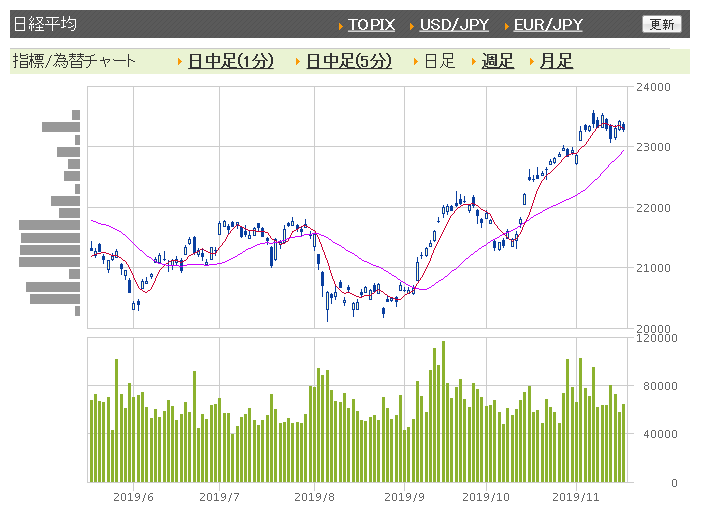
Task: Switch to 日中足(5分) intraday chart
Action: [349, 61]
